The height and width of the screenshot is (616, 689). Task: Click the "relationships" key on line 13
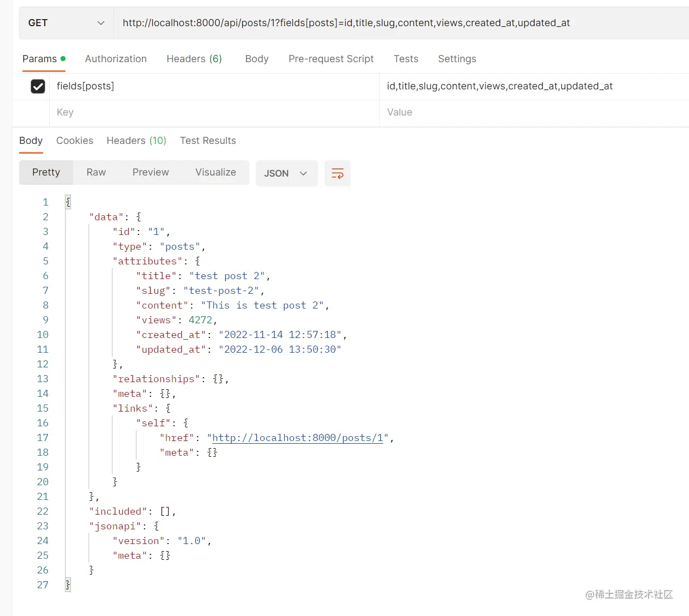156,379
